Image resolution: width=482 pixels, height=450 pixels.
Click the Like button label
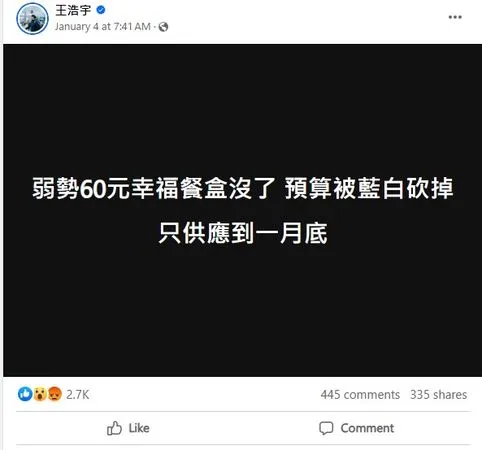(139, 428)
